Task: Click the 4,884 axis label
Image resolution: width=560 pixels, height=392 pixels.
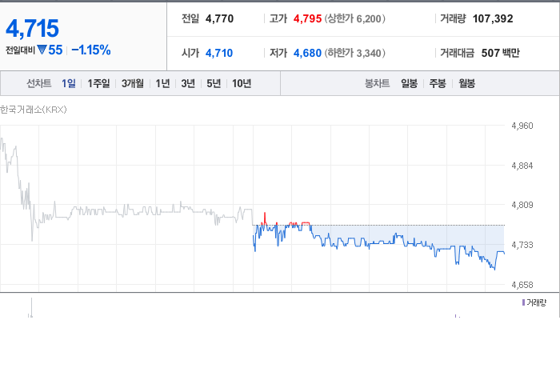Action: click(522, 166)
